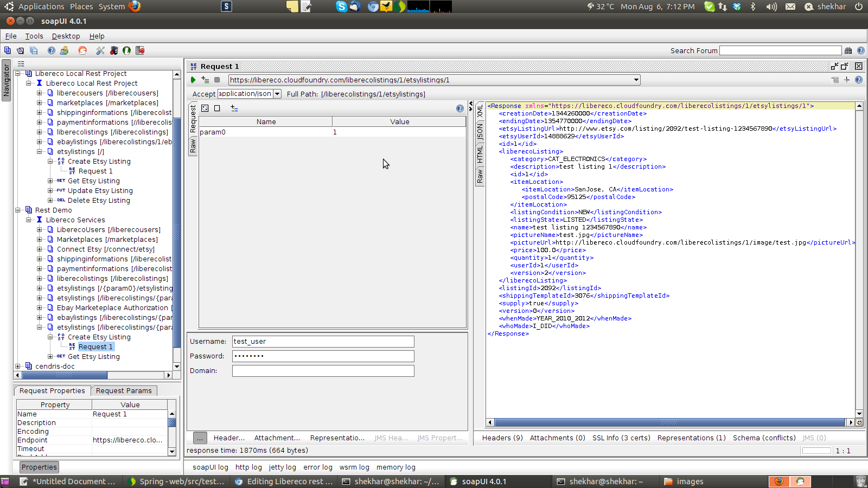Open the http log
Image resolution: width=868 pixels, height=488 pixels.
pos(248,467)
